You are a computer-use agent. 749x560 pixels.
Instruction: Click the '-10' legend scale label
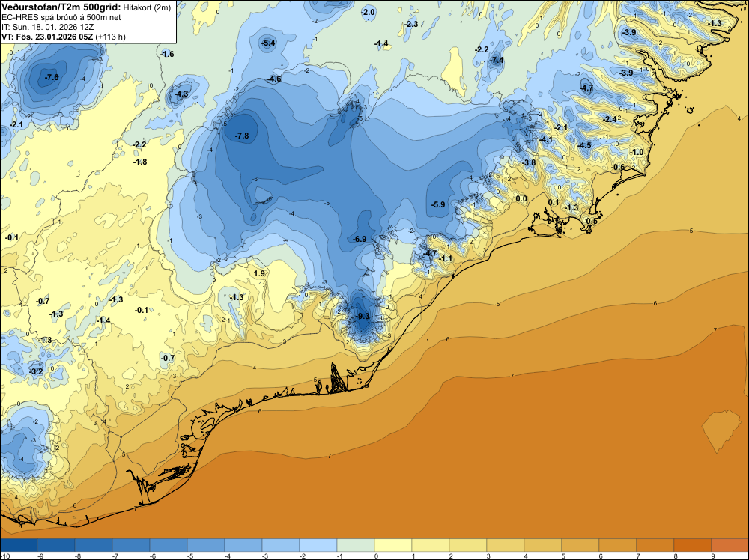(x=4, y=556)
